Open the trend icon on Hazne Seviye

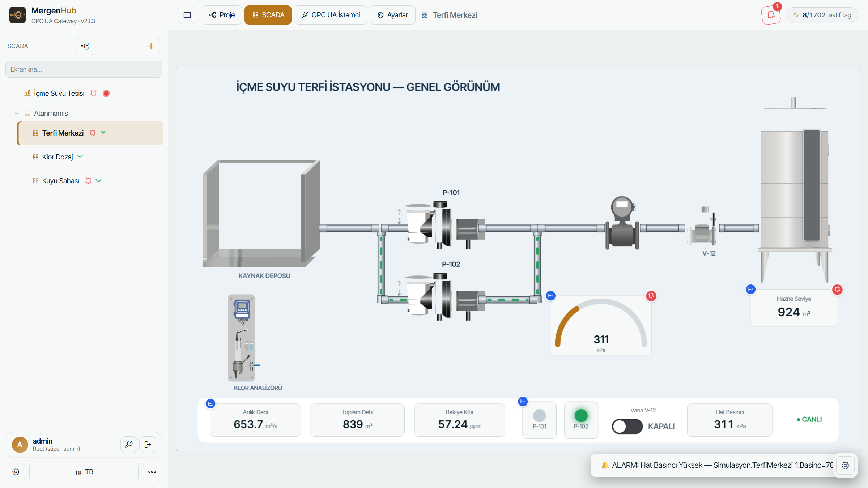751,289
